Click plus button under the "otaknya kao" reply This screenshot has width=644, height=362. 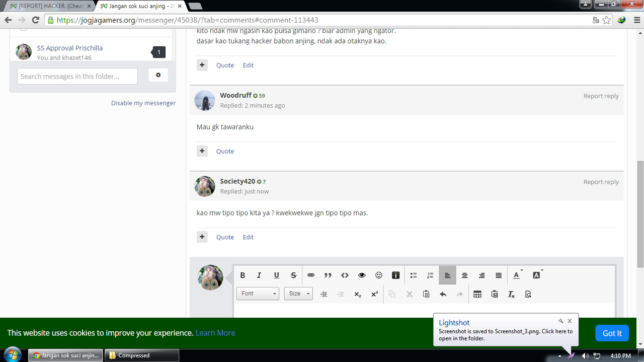point(202,65)
